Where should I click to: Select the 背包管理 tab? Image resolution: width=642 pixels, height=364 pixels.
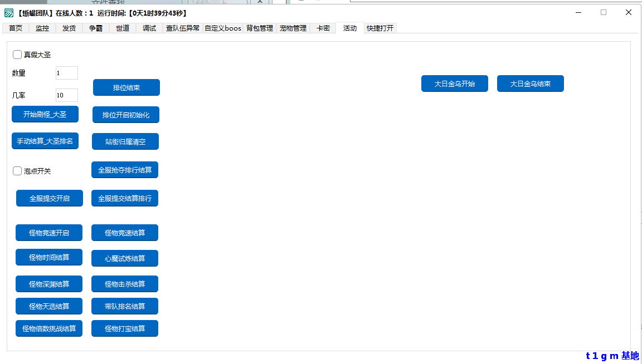[260, 28]
